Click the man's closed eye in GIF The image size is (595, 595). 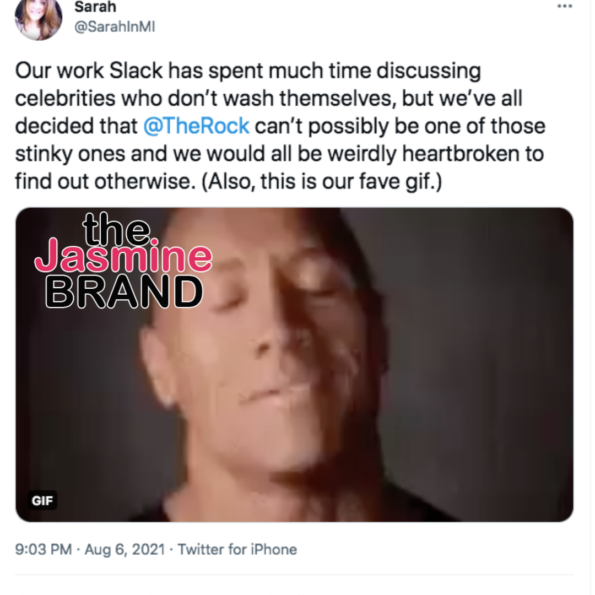[229, 304]
